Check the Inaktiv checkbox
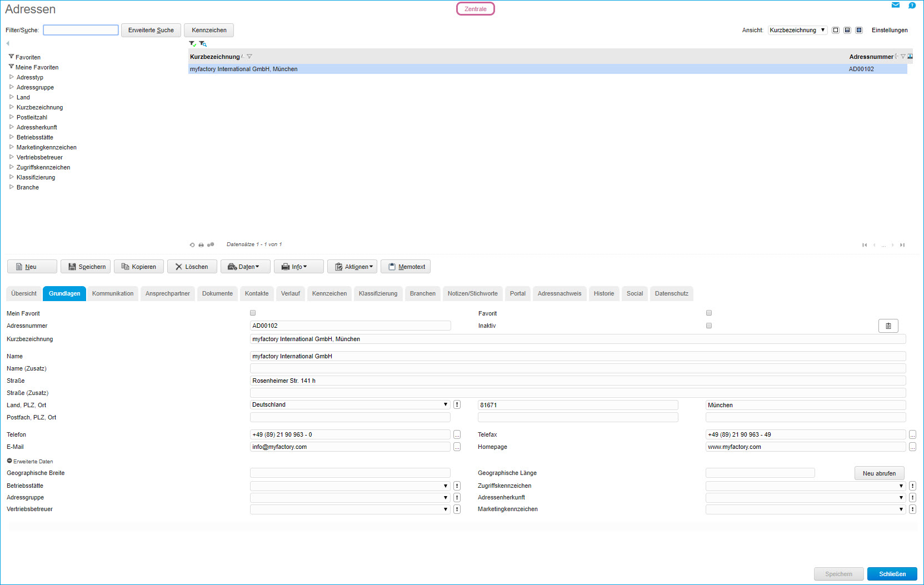 click(x=708, y=326)
